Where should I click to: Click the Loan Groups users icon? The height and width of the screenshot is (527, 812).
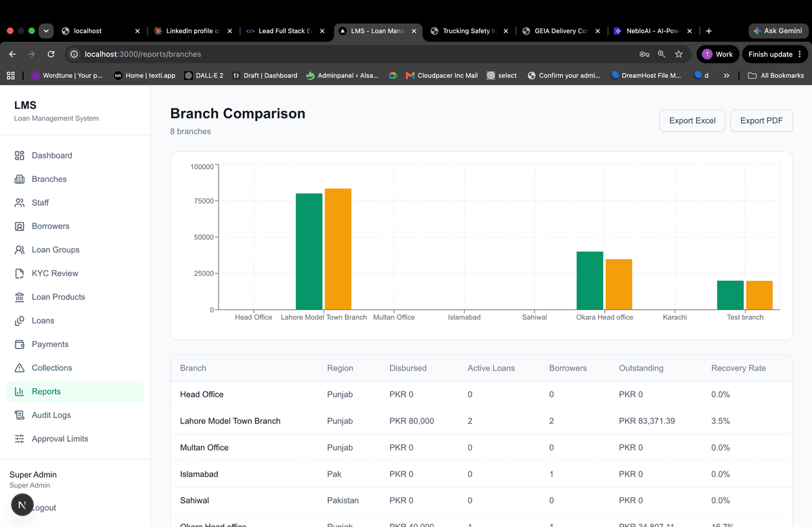click(x=20, y=250)
